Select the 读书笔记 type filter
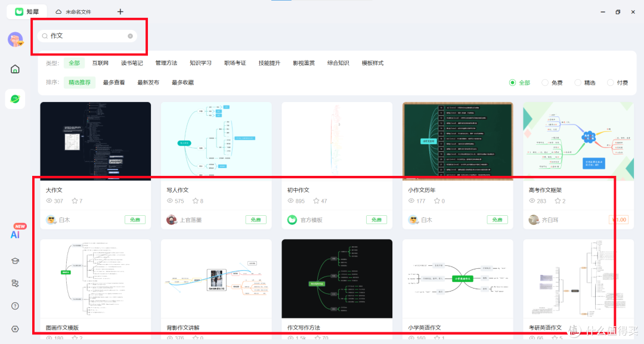 pyautogui.click(x=132, y=63)
